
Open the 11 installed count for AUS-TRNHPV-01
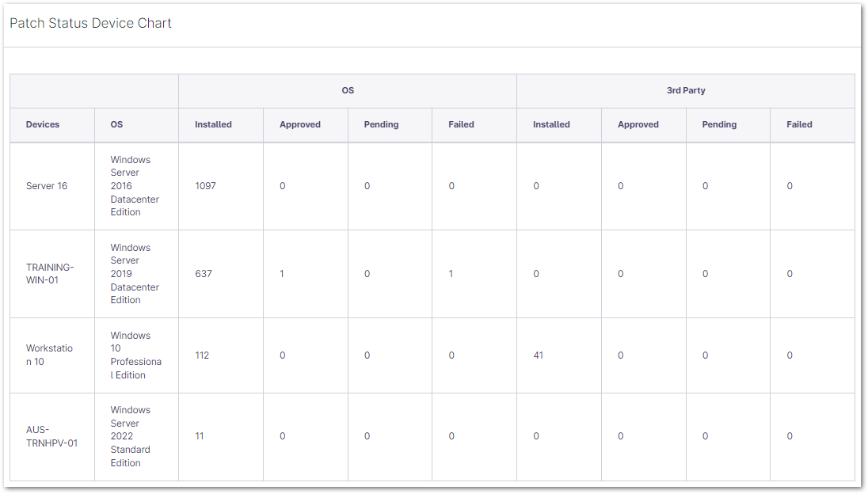pos(200,436)
